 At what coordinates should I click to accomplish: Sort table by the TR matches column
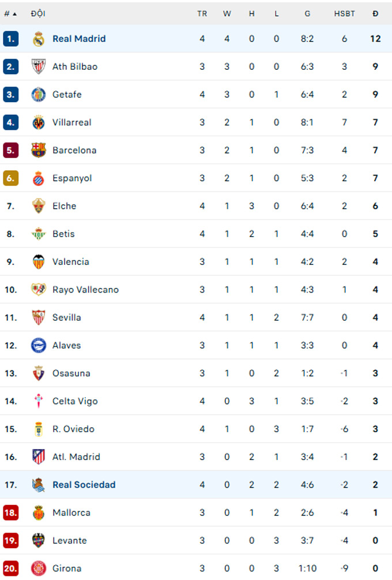pos(202,13)
